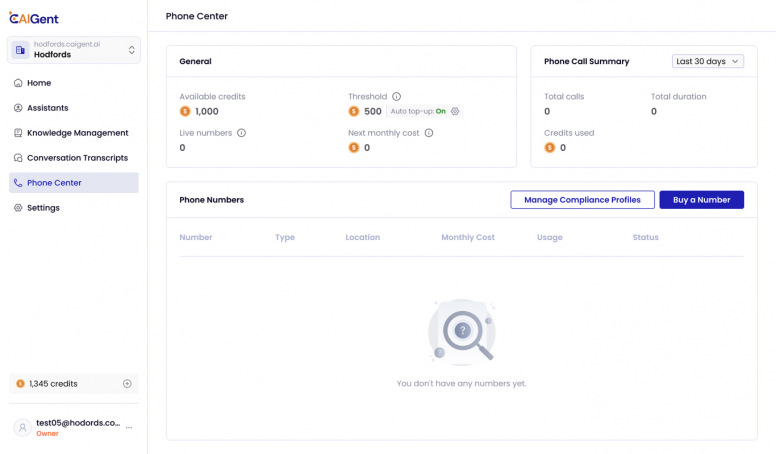Click the Live numbers info icon
The height and width of the screenshot is (454, 776).
coord(242,133)
